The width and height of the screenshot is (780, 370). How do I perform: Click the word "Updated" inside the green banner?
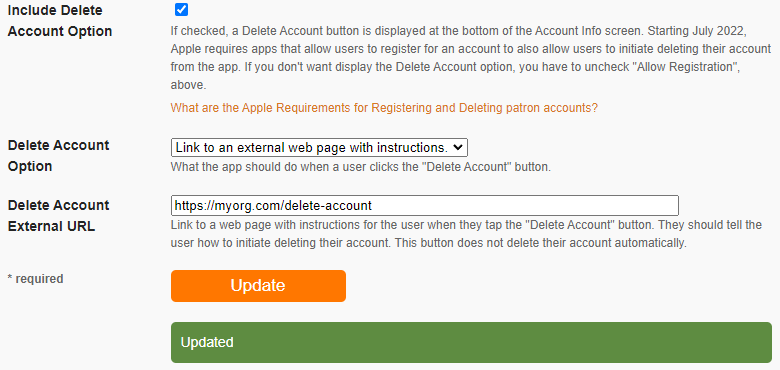pyautogui.click(x=207, y=342)
